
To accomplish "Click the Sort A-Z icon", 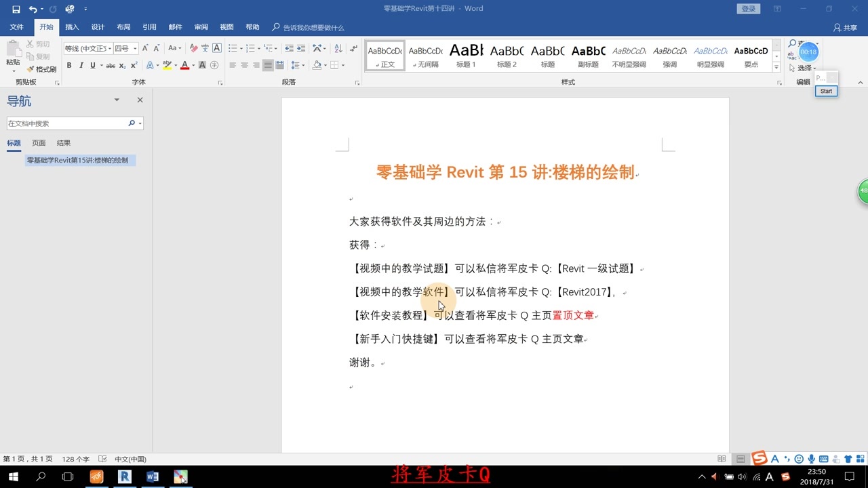I will coord(338,48).
